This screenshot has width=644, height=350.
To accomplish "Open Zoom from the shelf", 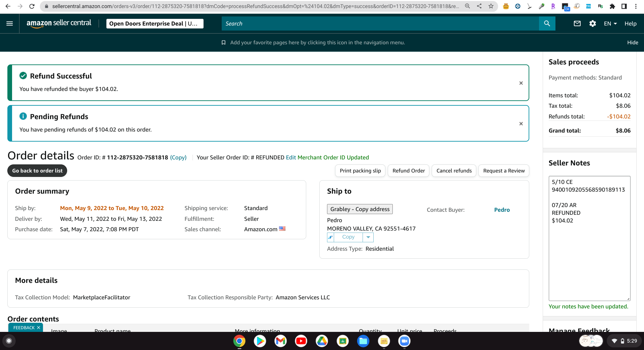I will (x=405, y=341).
